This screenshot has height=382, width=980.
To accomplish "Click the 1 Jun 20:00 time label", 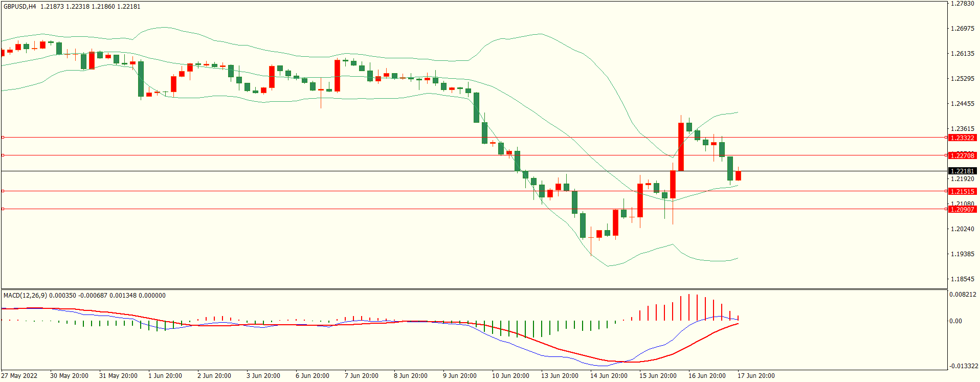I will click(x=165, y=376).
